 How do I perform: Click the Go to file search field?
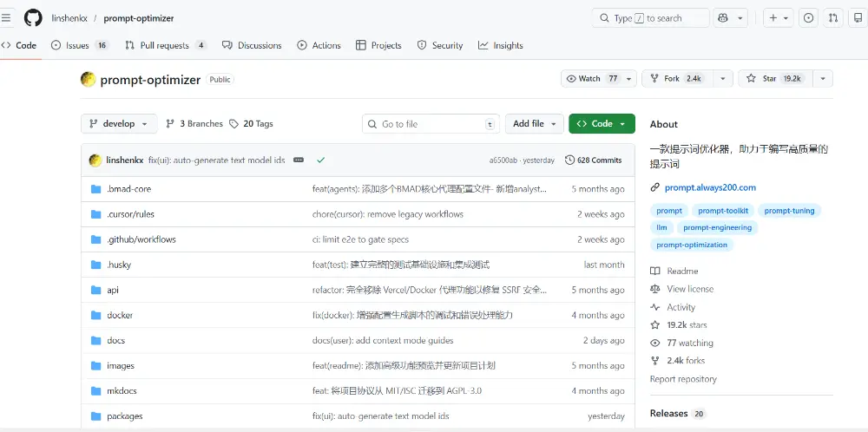[x=431, y=124]
